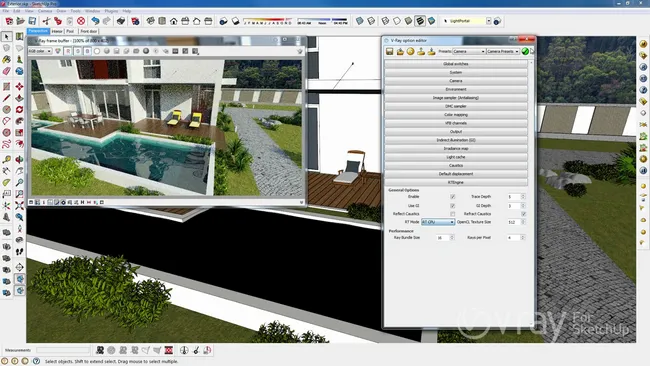Collapse the RTEngine rollout
Image resolution: width=650 pixels, height=366 pixels.
click(x=456, y=182)
